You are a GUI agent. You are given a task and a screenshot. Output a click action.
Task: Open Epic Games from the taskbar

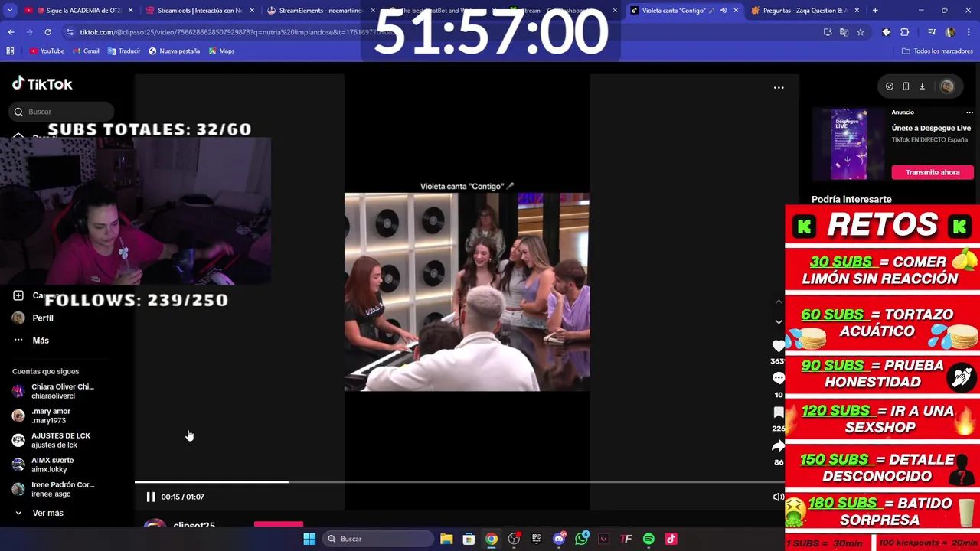(x=536, y=539)
